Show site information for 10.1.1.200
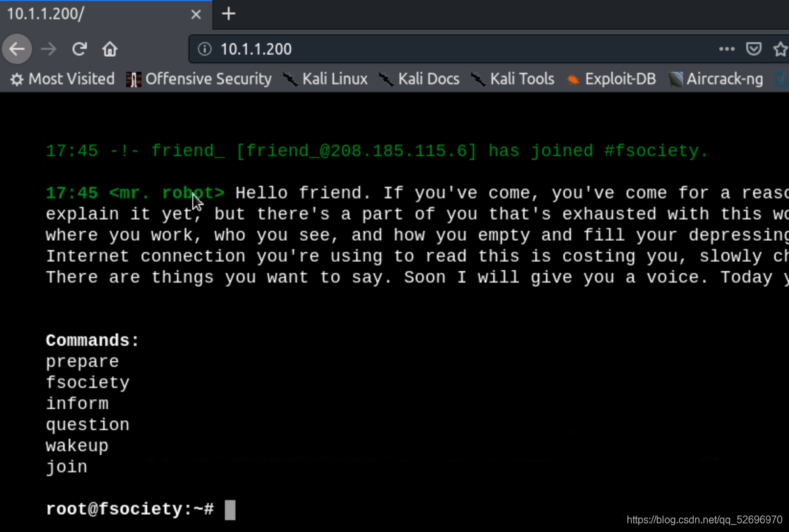This screenshot has width=789, height=532. coord(204,49)
